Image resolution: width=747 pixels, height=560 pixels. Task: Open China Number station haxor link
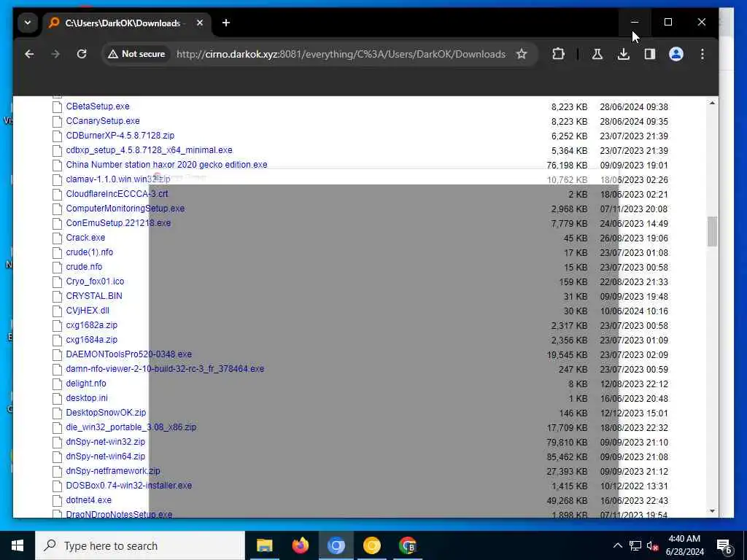pos(167,165)
